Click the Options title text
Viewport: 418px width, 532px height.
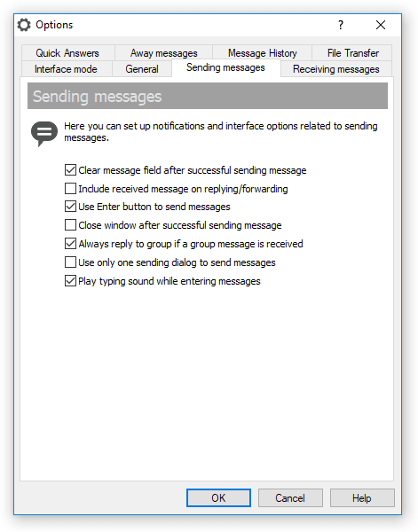54,25
